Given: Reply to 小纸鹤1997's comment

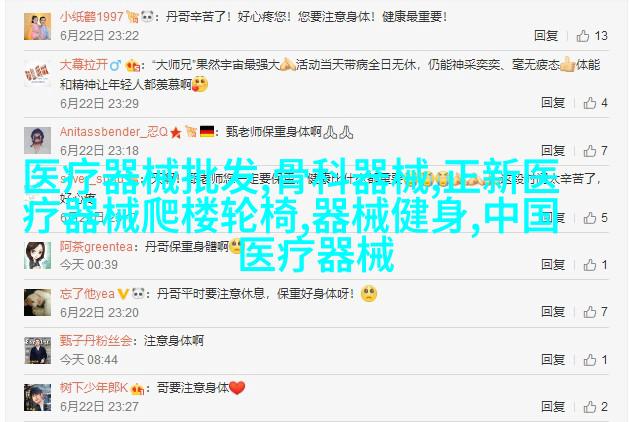Looking at the screenshot, I should (546, 36).
